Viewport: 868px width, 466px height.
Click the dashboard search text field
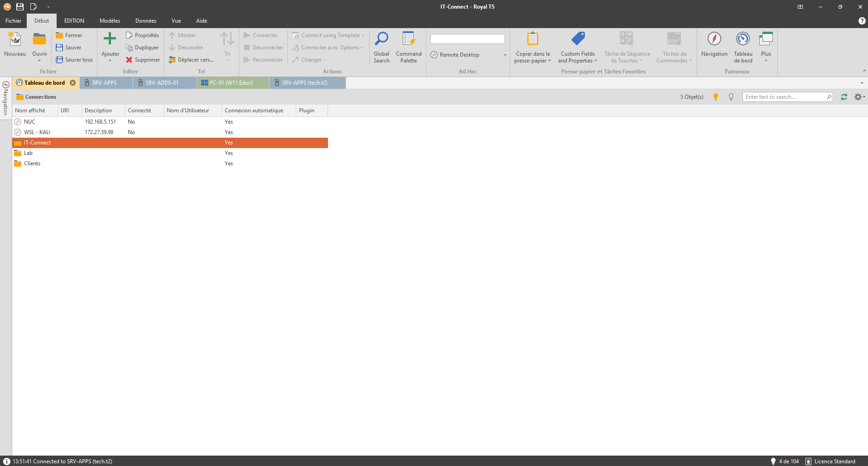pyautogui.click(x=785, y=97)
